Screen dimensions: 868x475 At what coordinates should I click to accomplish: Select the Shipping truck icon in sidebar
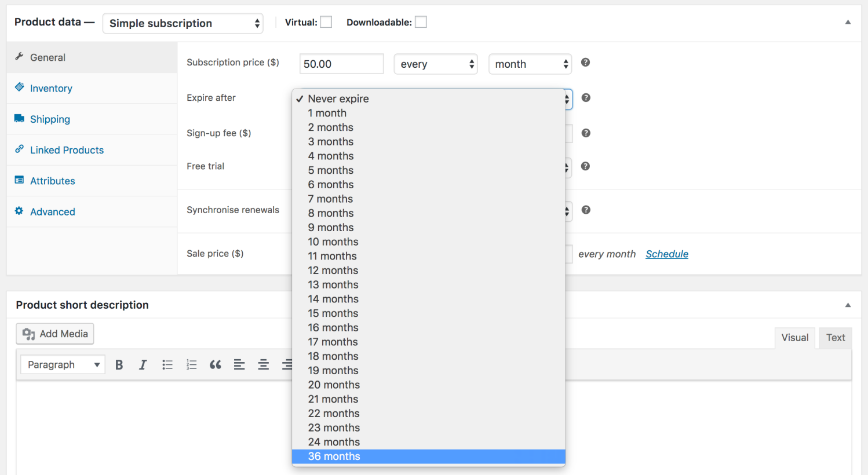point(18,119)
